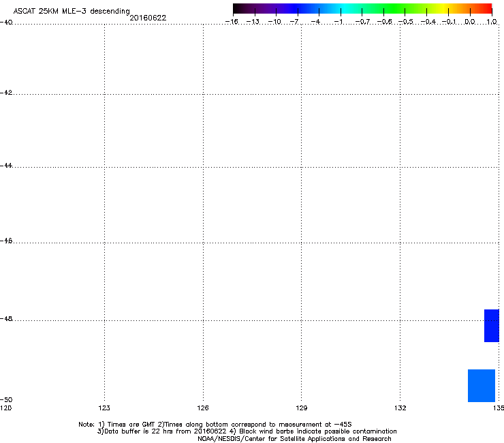Click the color bar label 1.0
504x443 pixels.
tap(492, 22)
